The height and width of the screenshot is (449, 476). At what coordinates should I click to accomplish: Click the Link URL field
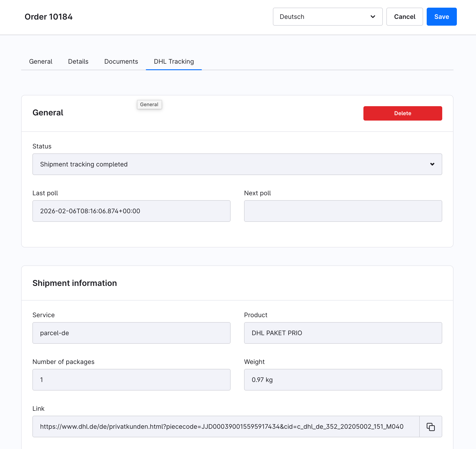[226, 427]
